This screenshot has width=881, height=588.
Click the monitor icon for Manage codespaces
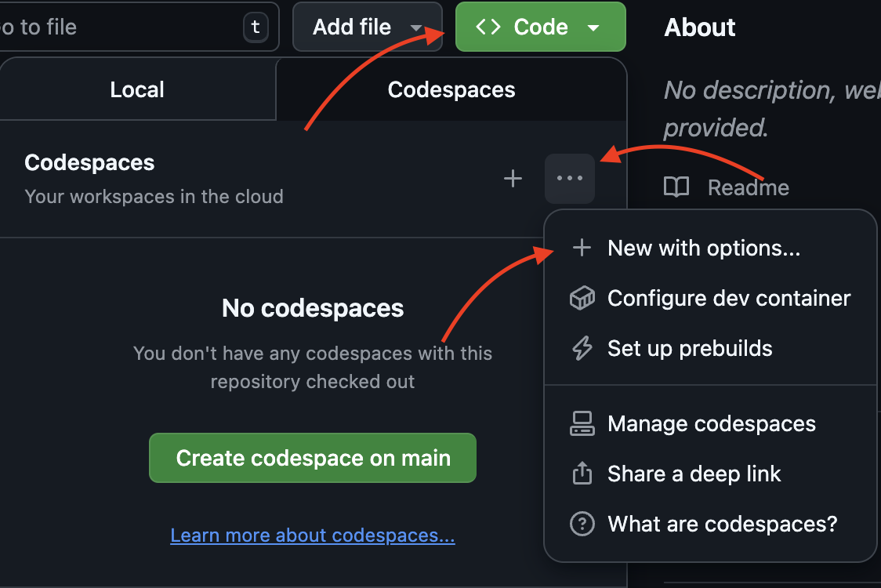click(x=582, y=423)
